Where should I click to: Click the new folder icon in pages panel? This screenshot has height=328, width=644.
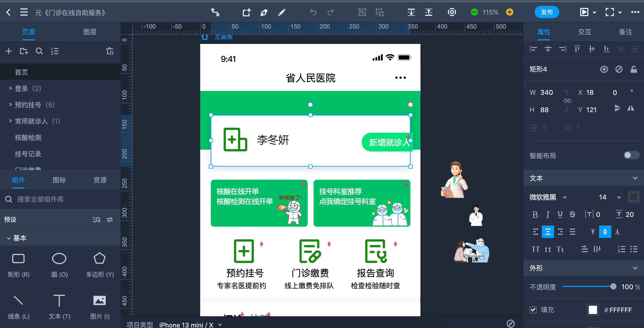pyautogui.click(x=24, y=51)
